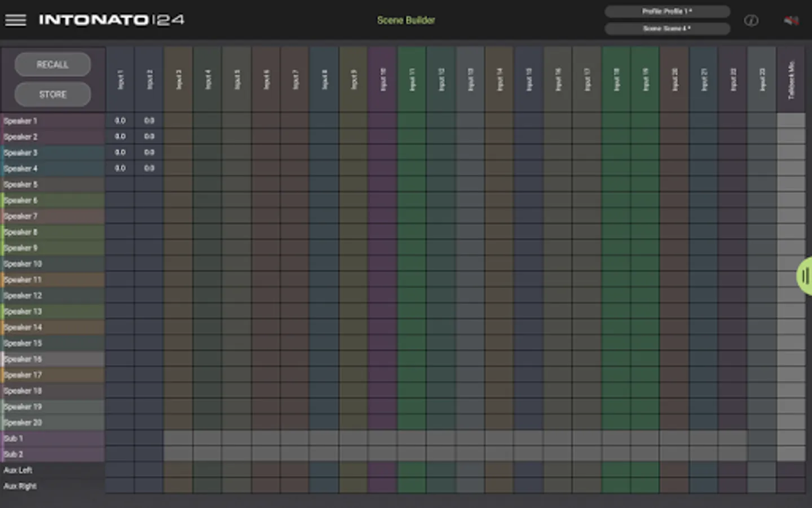Select the Input 10 column header
Viewport: 812px width, 508px height.
(x=383, y=80)
